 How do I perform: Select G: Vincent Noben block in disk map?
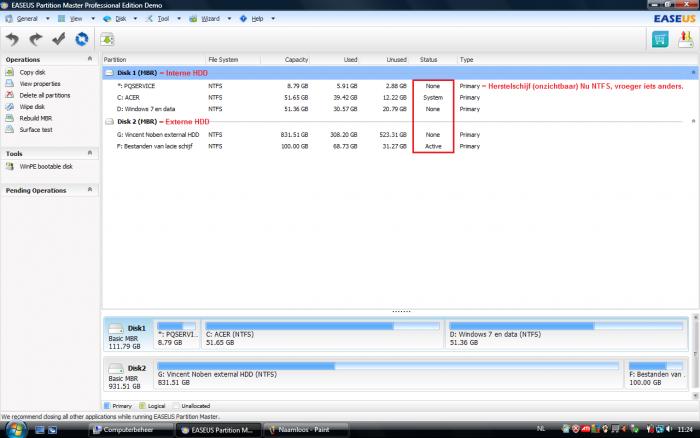pyautogui.click(x=388, y=374)
